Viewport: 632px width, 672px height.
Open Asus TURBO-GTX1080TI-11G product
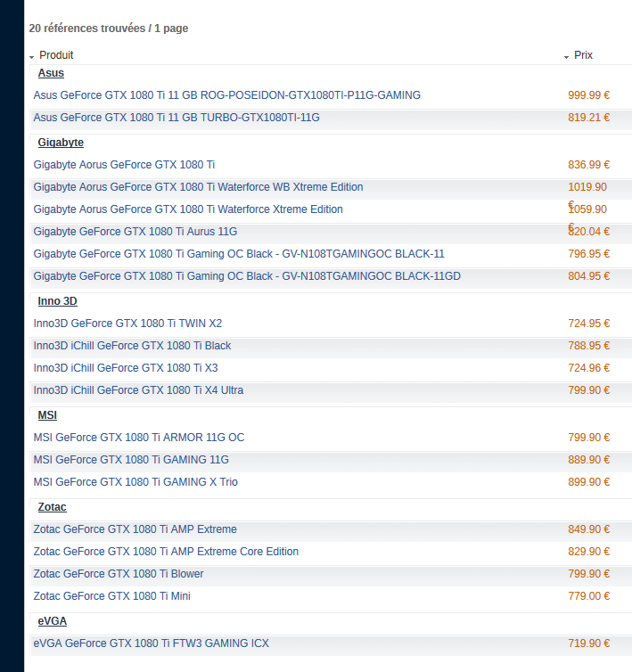point(176,118)
